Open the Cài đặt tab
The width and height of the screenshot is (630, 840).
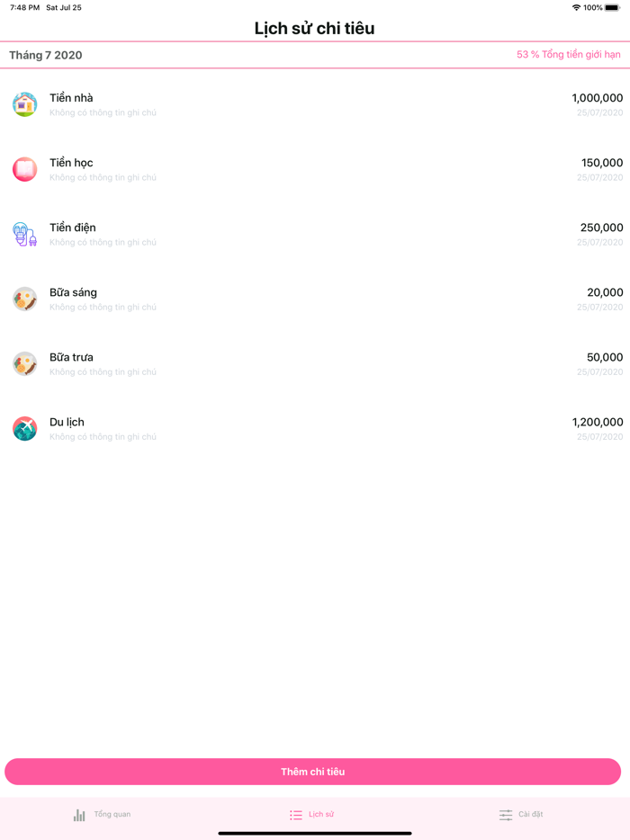(x=530, y=815)
